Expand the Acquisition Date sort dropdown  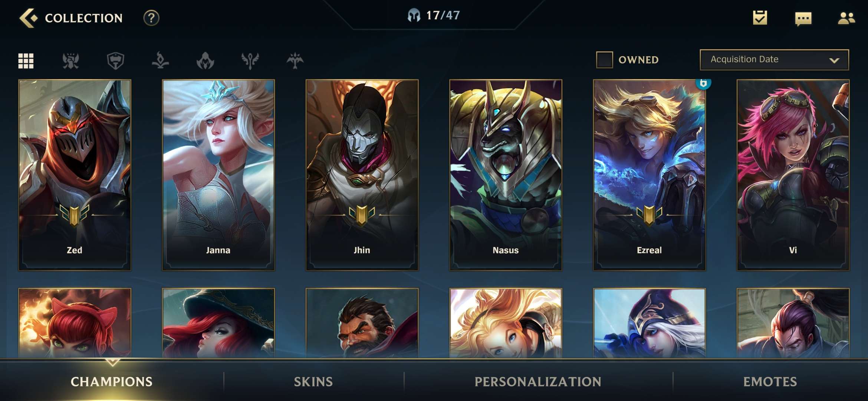coord(774,60)
